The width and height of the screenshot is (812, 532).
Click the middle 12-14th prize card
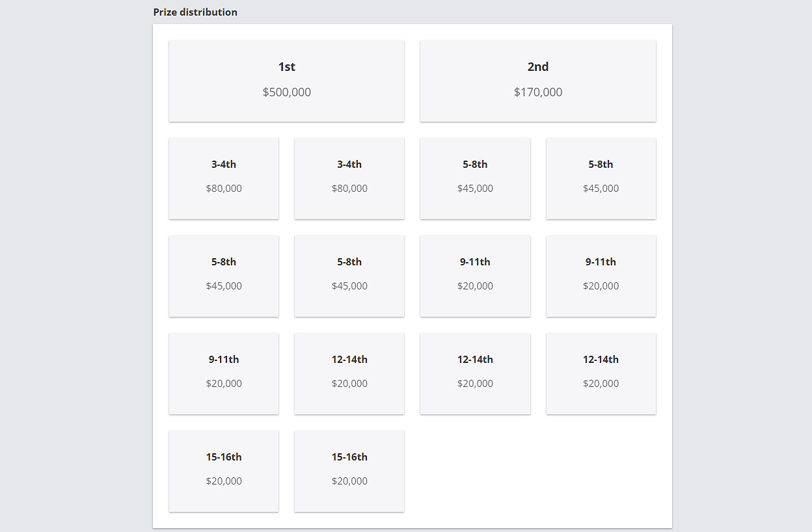pos(475,373)
